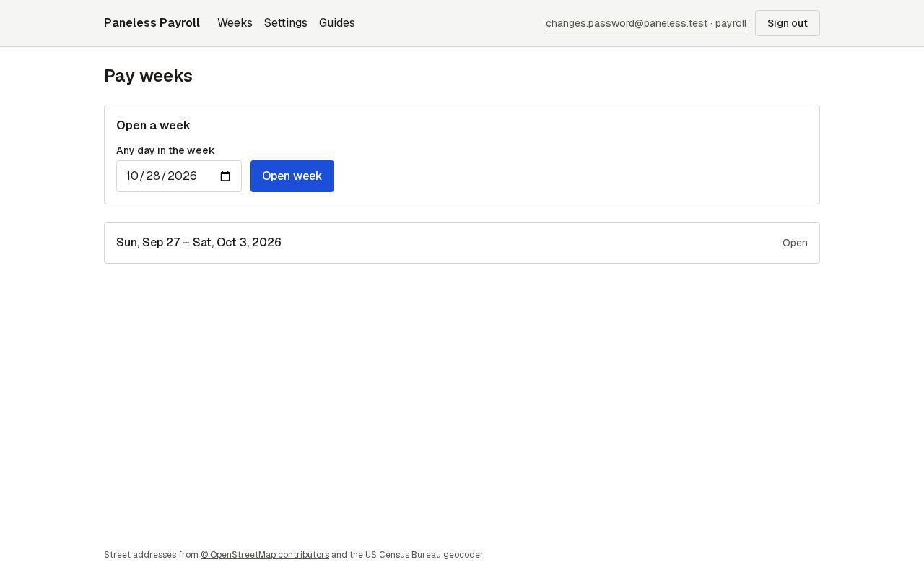Open the Weeks nav item
This screenshot has width=924, height=578.
(x=235, y=23)
